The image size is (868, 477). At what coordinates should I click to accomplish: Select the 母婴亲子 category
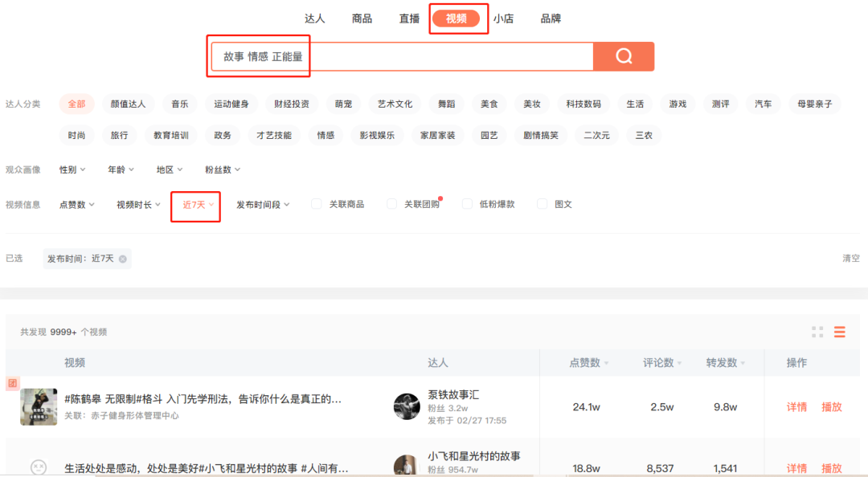[x=815, y=104]
